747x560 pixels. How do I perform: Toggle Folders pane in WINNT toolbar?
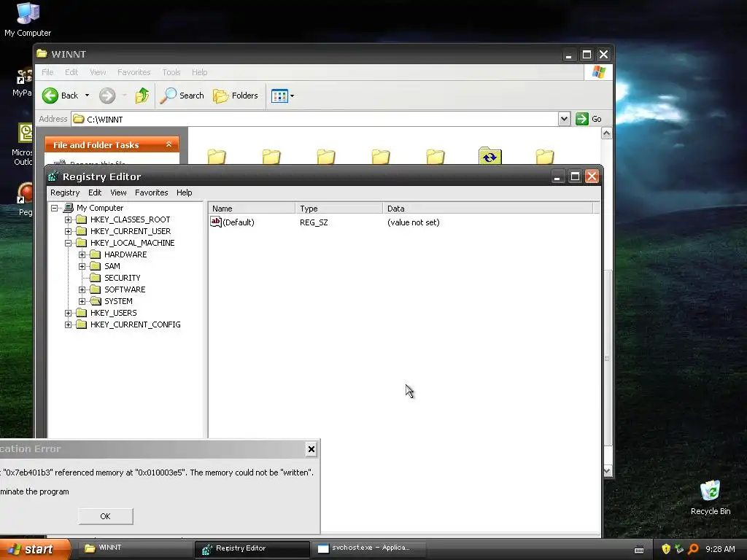236,96
